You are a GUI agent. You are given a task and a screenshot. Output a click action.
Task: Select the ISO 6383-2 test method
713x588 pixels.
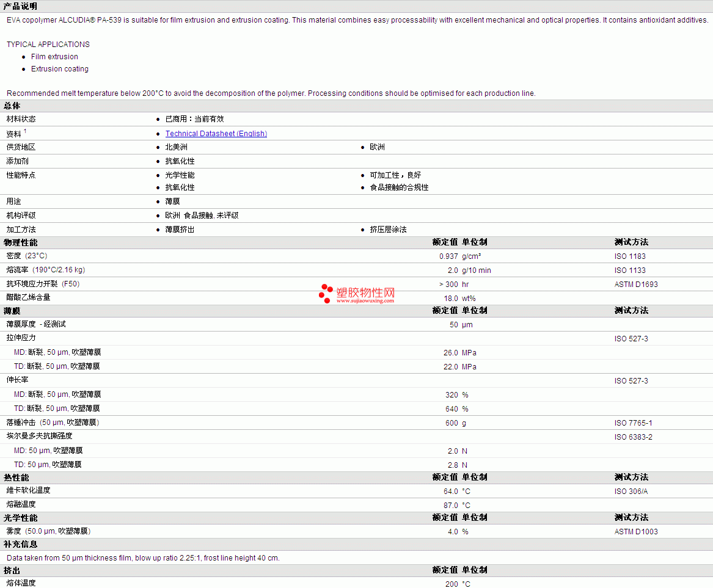coord(634,438)
